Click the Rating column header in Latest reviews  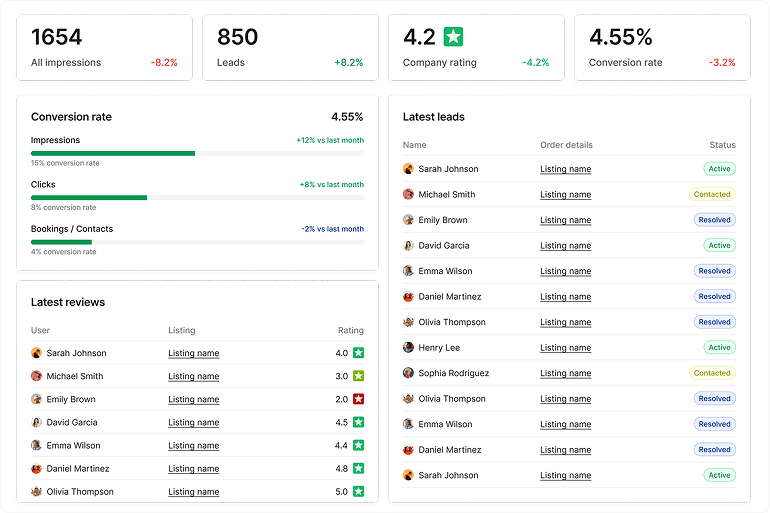pos(350,330)
